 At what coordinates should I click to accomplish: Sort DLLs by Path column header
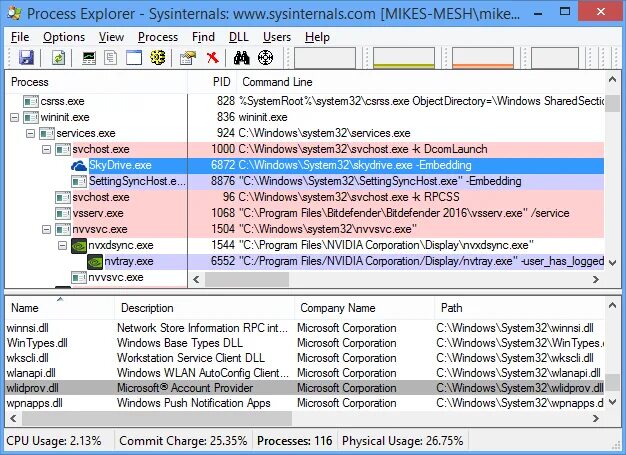coord(519,308)
